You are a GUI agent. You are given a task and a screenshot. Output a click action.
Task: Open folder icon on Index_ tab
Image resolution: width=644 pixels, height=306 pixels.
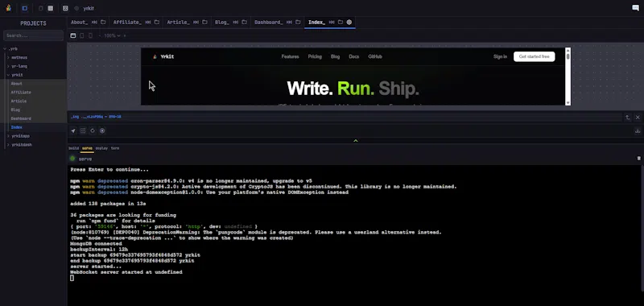click(x=341, y=23)
